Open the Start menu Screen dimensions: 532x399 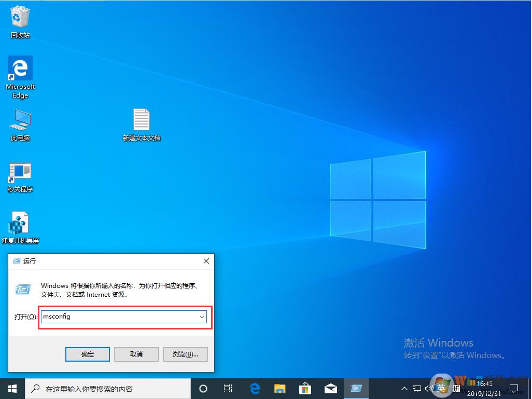coord(11,388)
